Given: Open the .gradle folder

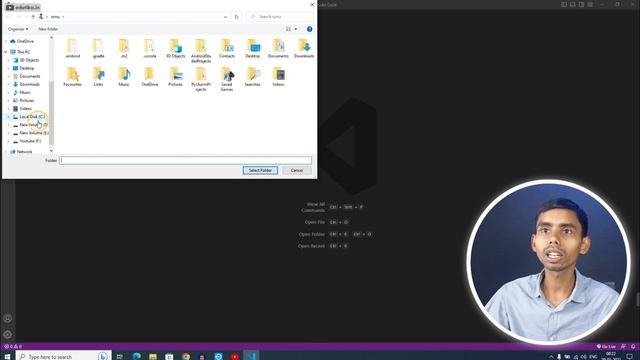Looking at the screenshot, I should [98, 49].
